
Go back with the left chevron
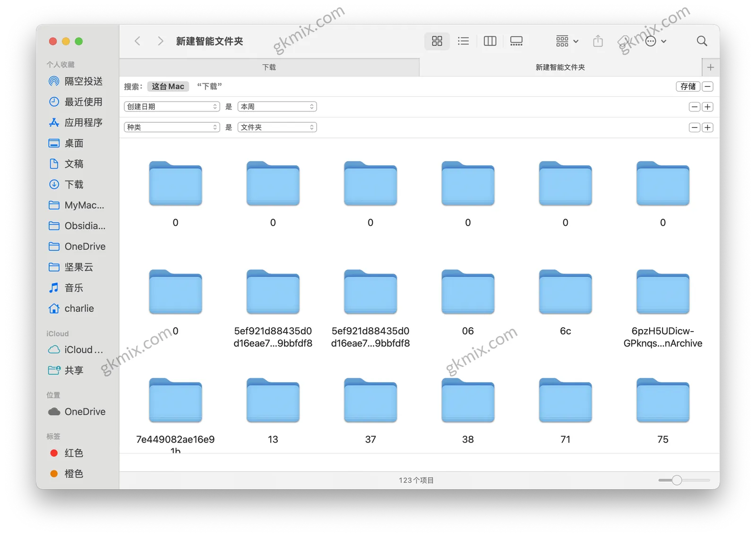(137, 41)
